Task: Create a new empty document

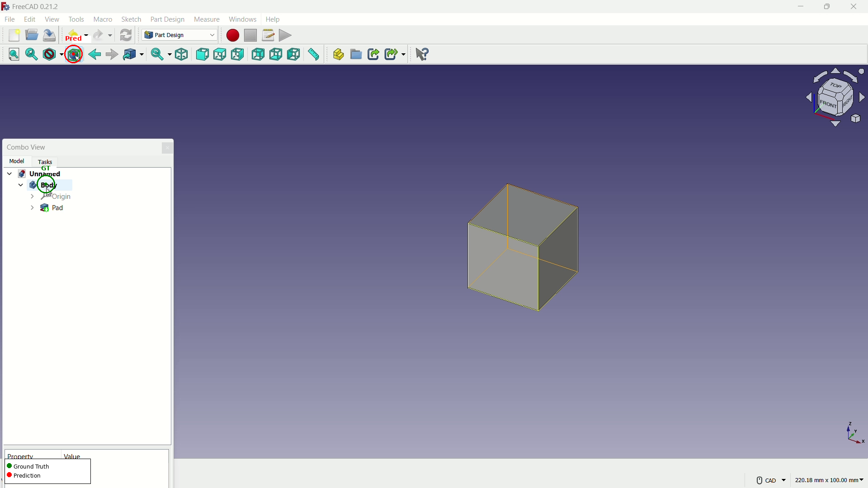Action: pos(14,35)
